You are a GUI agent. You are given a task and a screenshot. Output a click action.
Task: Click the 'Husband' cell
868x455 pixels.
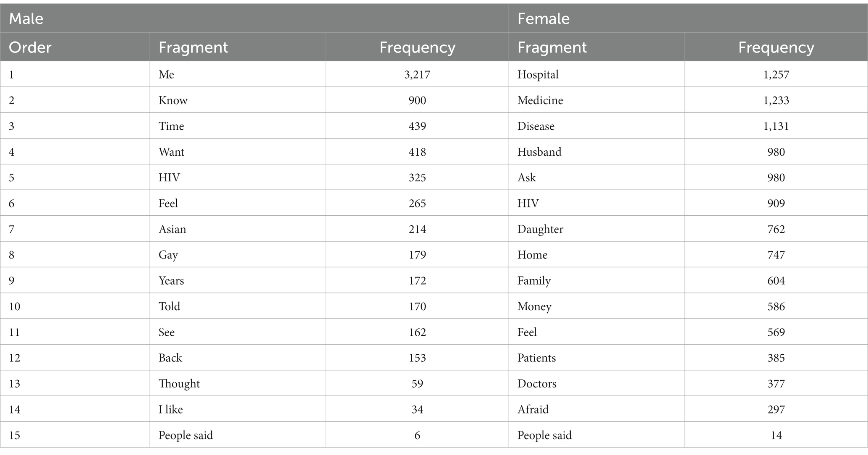point(596,152)
